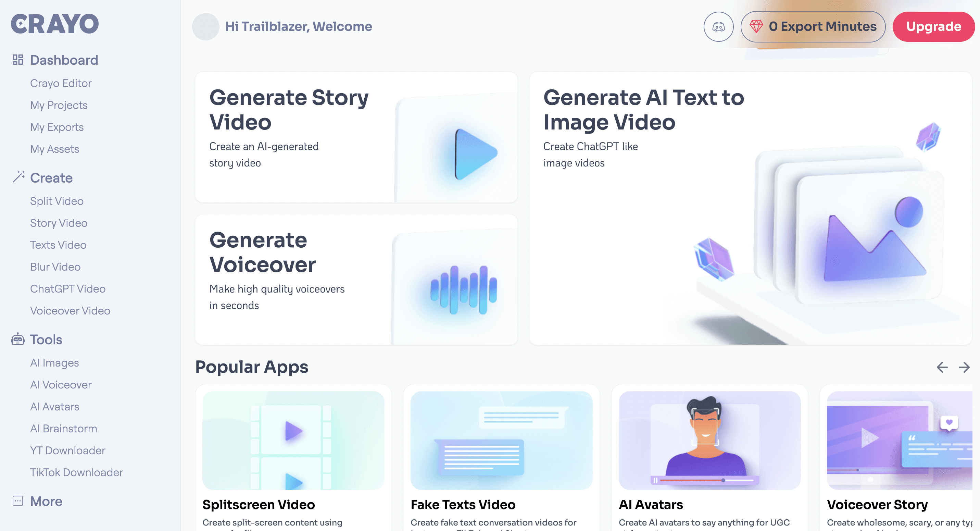The image size is (980, 531).
Task: Select Story Video from sidebar
Action: [x=59, y=223]
